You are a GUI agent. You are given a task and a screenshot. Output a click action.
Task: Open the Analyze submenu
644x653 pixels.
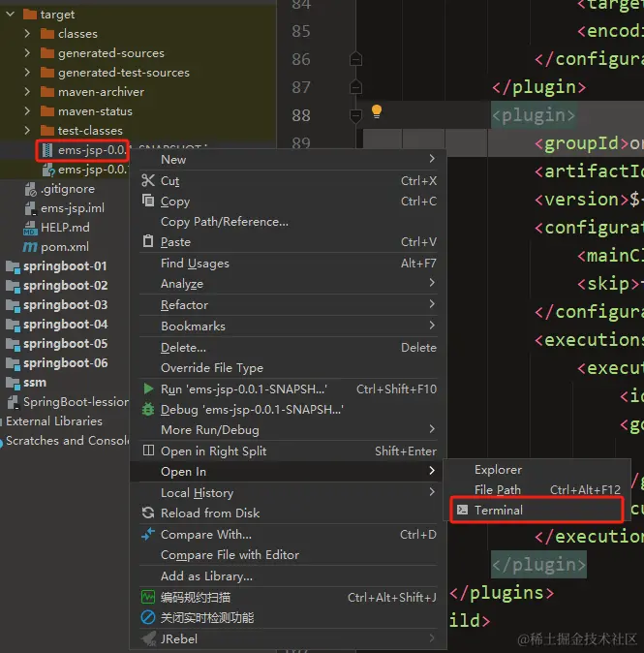click(288, 283)
